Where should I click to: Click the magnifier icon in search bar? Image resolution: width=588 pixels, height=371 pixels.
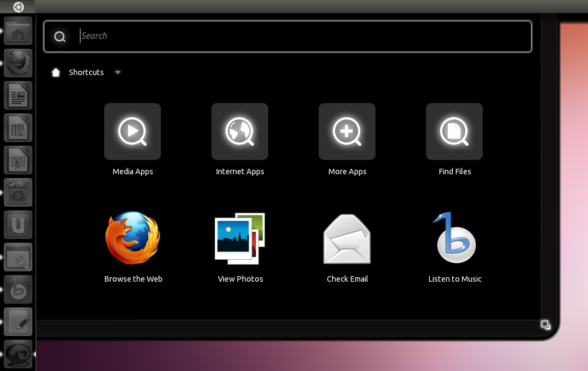tap(60, 36)
